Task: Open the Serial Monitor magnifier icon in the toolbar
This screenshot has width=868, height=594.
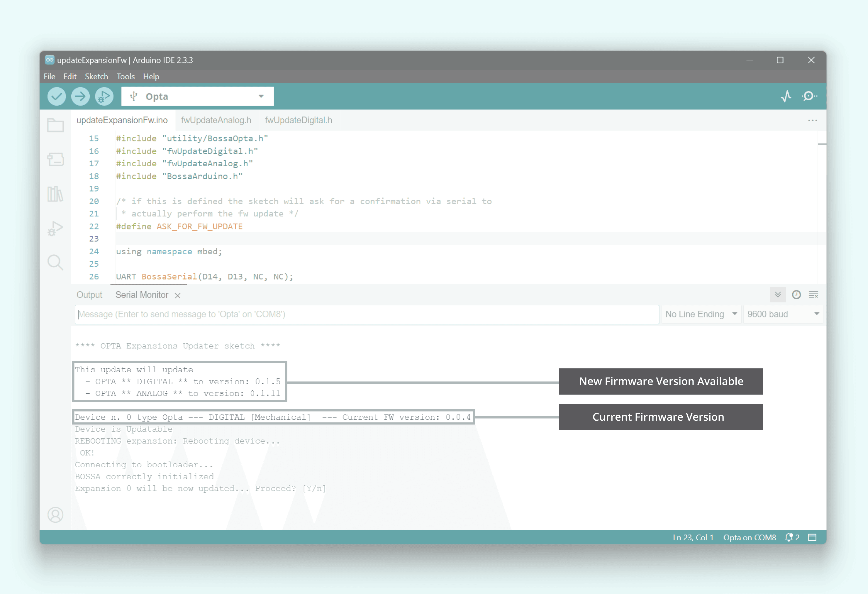Action: pyautogui.click(x=809, y=97)
